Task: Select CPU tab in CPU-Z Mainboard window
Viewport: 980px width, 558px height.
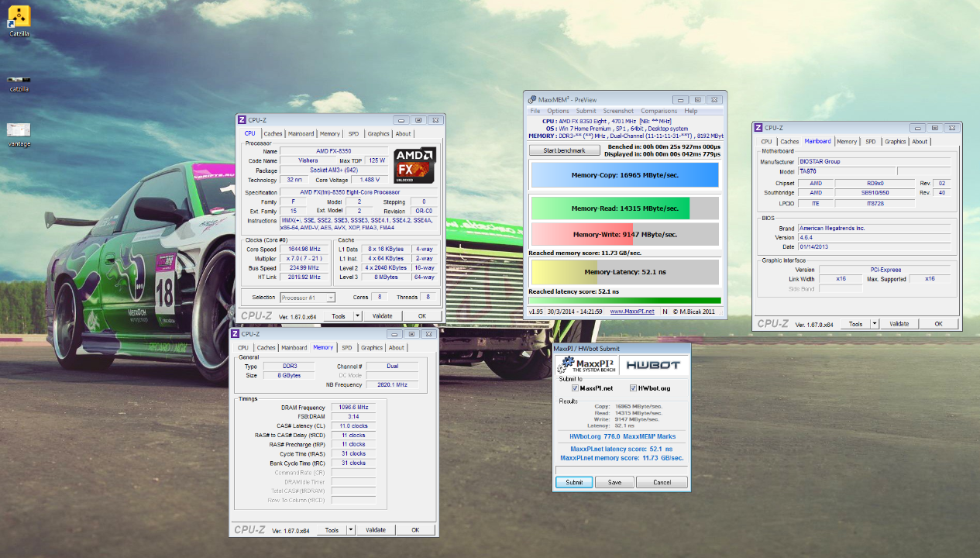Action: tap(766, 142)
